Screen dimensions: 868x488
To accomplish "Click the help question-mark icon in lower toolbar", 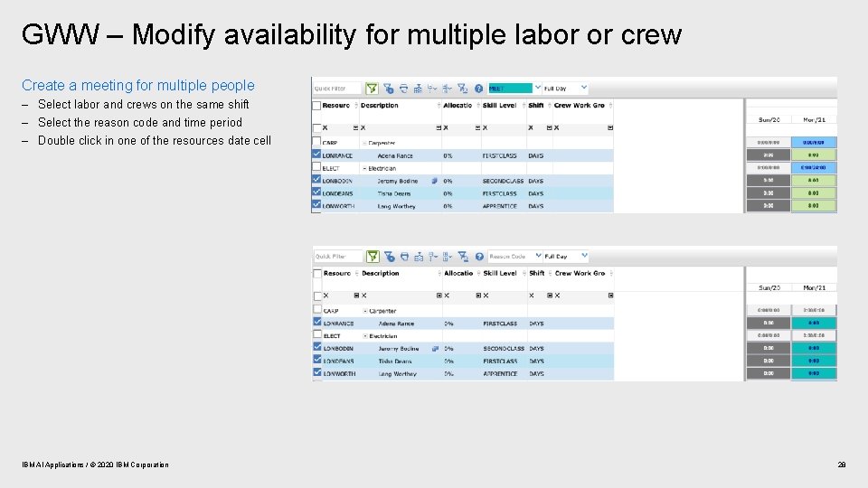I will (479, 256).
